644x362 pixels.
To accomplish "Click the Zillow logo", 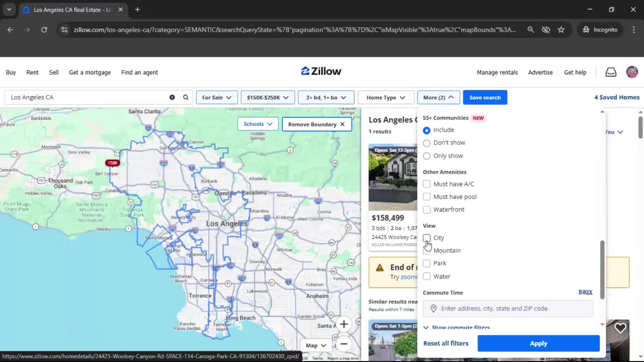I will coord(321,71).
